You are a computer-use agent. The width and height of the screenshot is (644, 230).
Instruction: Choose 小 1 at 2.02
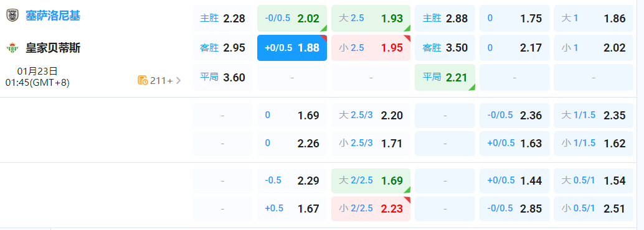pos(594,48)
